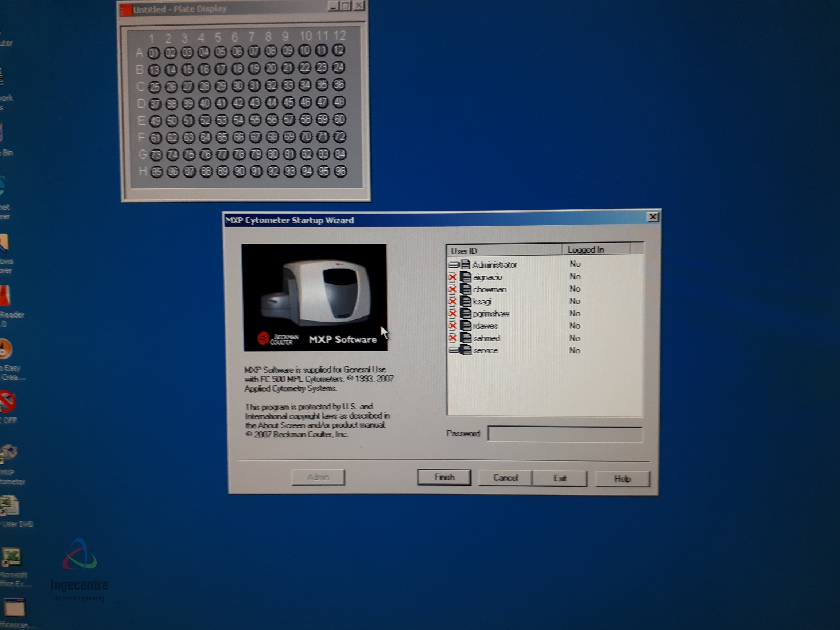Click the User ID column header
The height and width of the screenshot is (630, 840).
[x=504, y=250]
